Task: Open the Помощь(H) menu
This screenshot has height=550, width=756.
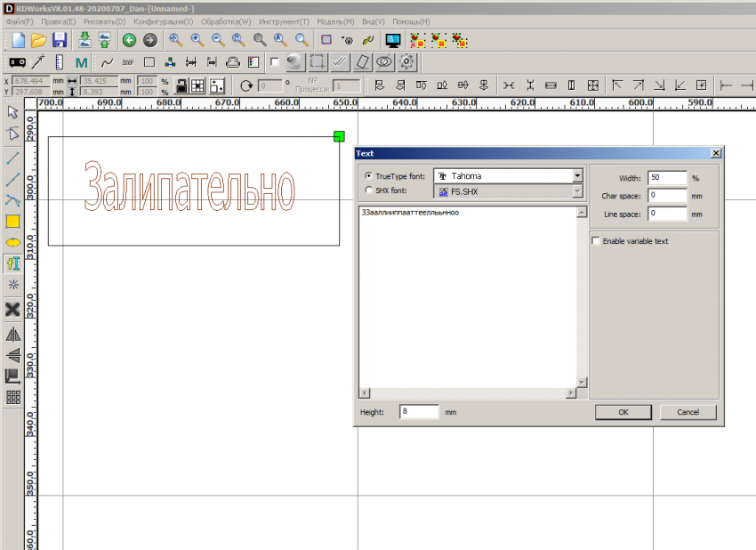Action: 410,21
